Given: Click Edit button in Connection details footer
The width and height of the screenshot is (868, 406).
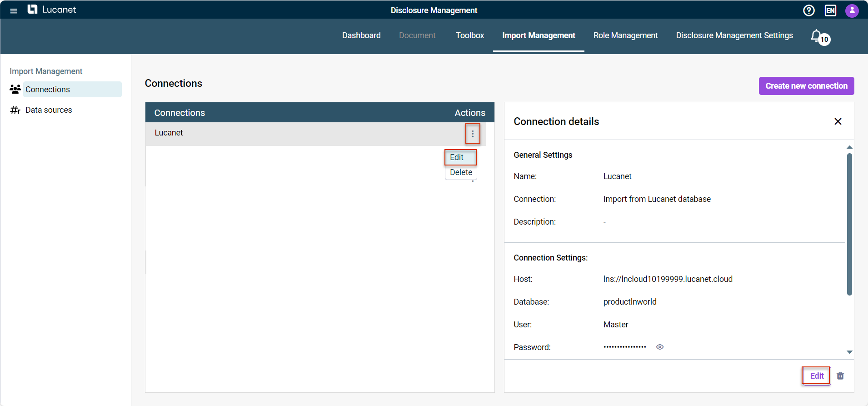Looking at the screenshot, I should [x=817, y=376].
